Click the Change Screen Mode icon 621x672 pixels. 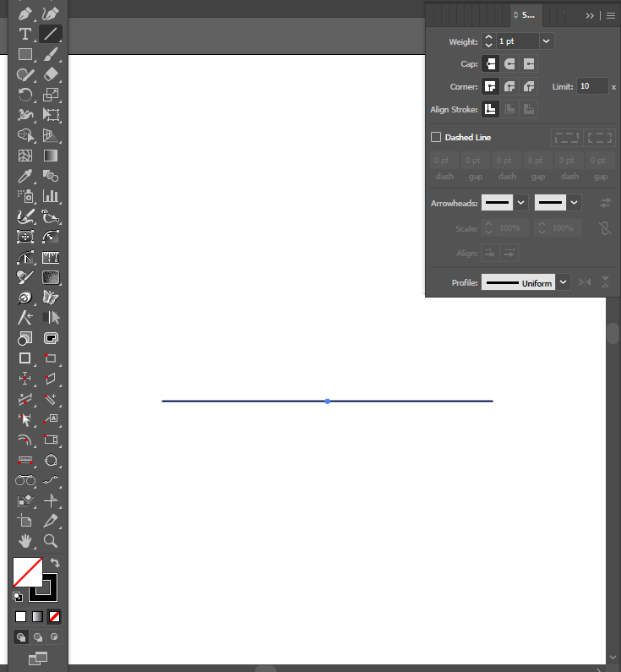38,658
